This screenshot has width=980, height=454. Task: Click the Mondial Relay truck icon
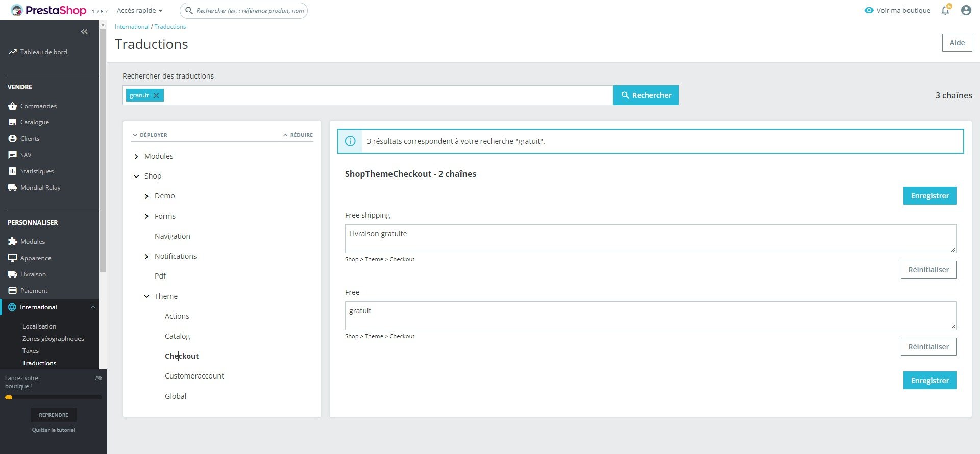13,188
